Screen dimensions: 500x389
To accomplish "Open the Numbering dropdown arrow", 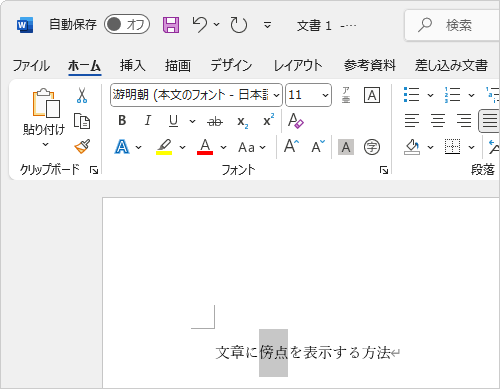I will coord(471,95).
